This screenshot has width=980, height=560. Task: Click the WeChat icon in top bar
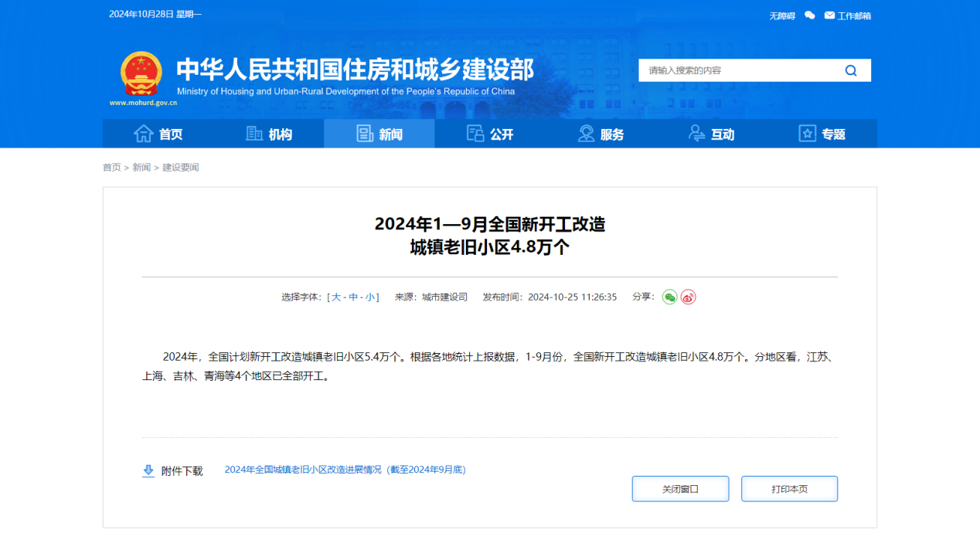(809, 15)
